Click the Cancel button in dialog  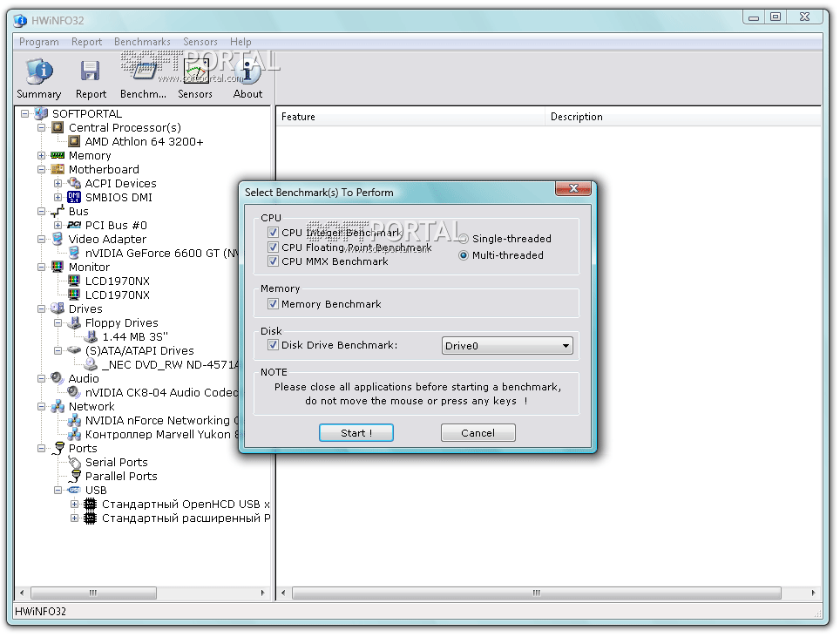click(x=478, y=433)
